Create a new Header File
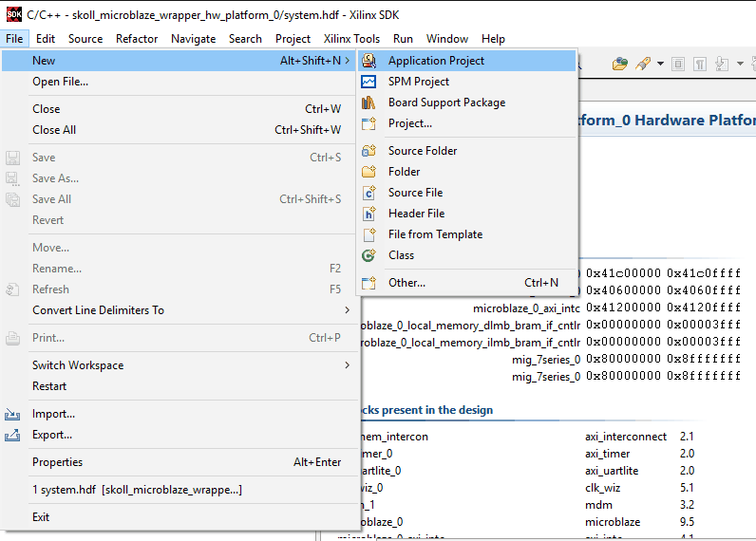Image resolution: width=756 pixels, height=541 pixels. click(x=416, y=214)
